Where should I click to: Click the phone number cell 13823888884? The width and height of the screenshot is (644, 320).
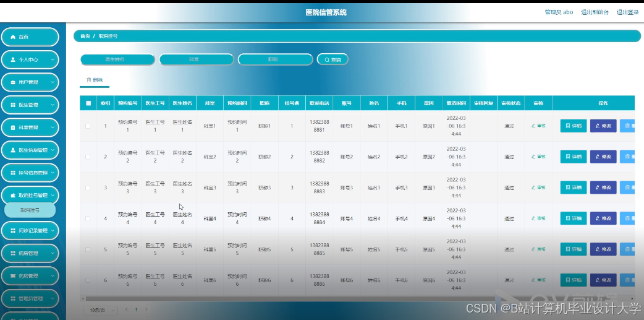[319, 218]
